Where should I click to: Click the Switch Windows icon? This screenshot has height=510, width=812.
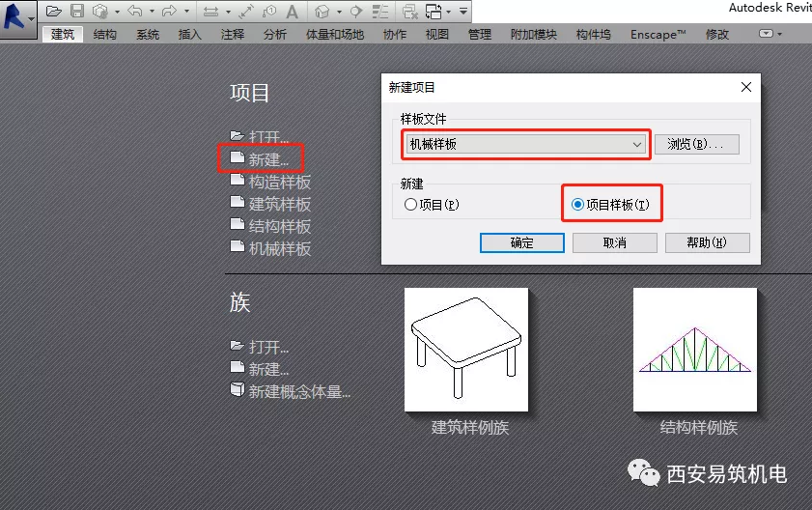434,11
